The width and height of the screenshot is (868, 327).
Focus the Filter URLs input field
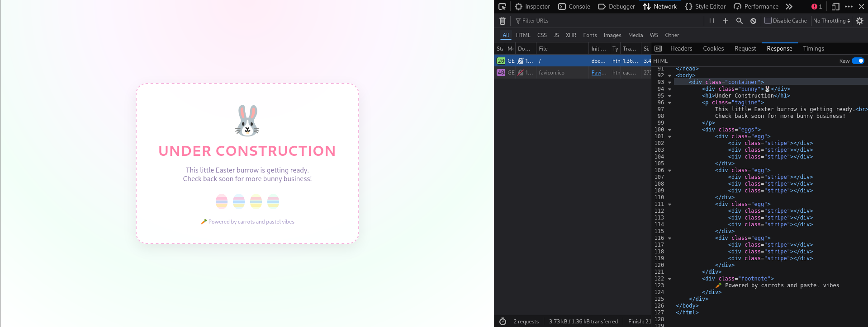click(x=606, y=21)
